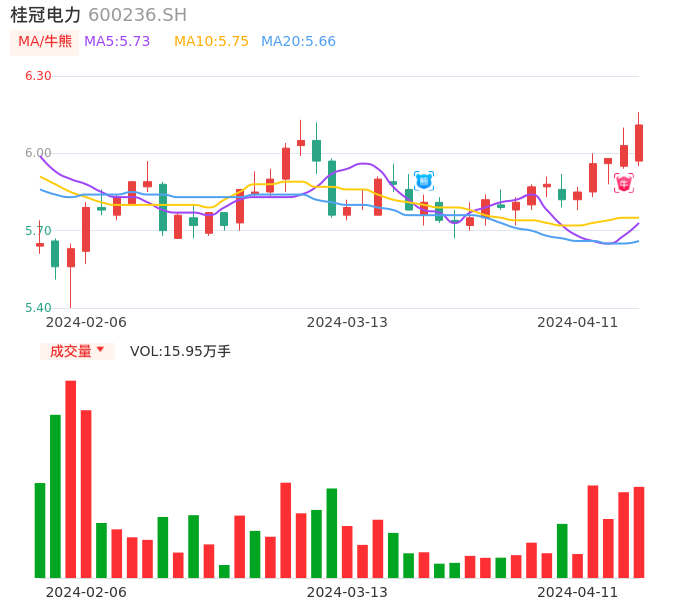The image size is (686, 606).
Task: Click the 6.00 price axis label
Action: pyautogui.click(x=38, y=153)
